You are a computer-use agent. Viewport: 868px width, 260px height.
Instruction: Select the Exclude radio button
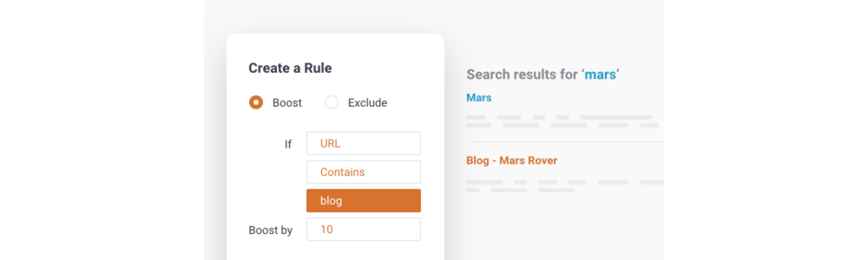(331, 103)
